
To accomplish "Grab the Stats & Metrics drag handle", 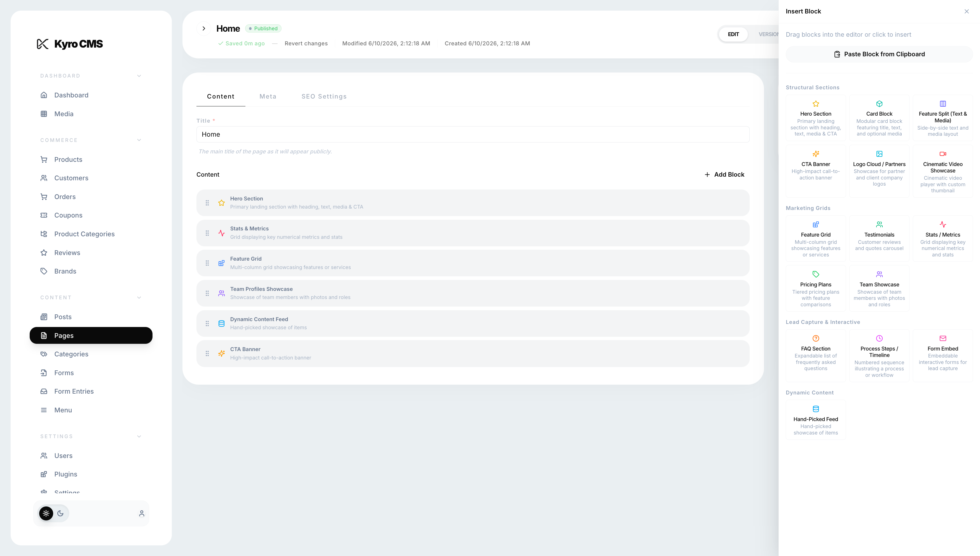I will coord(207,233).
